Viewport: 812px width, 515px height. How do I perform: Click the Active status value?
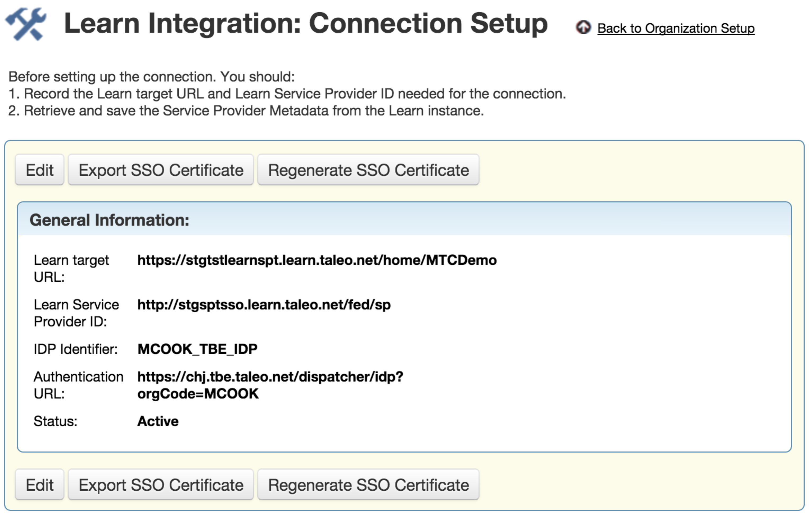[x=158, y=421]
